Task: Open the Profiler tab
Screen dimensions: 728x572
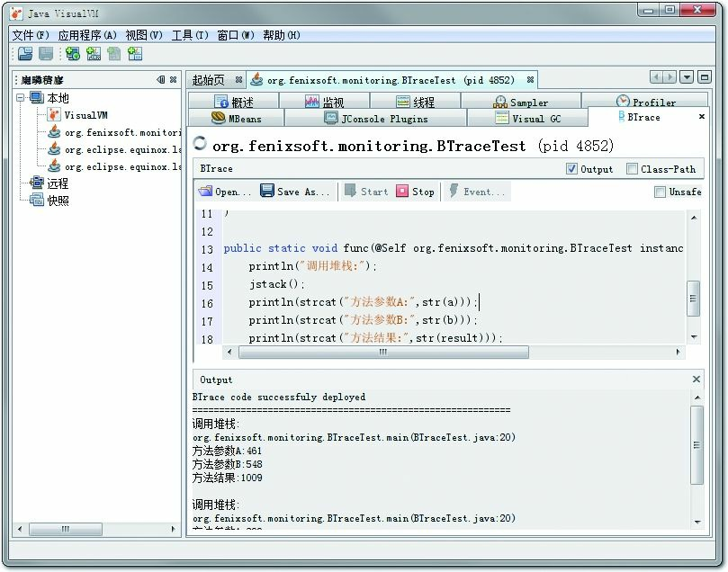Action: pyautogui.click(x=645, y=102)
